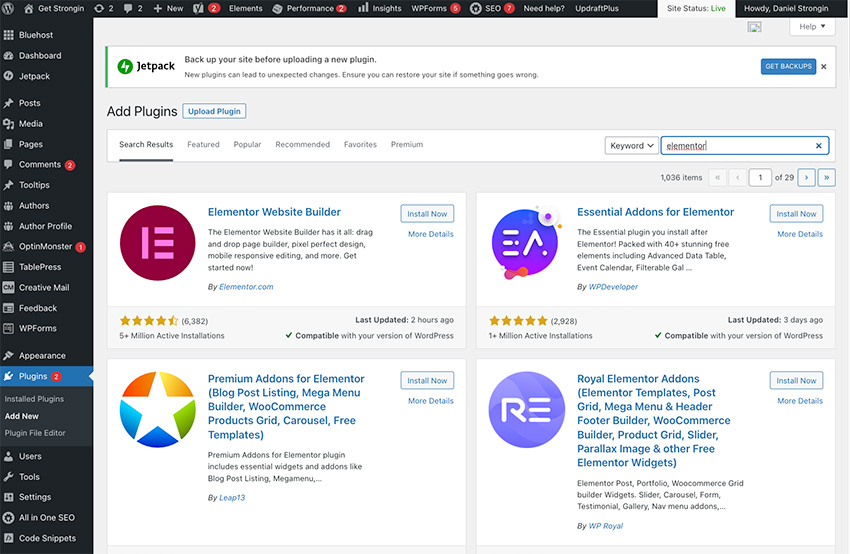Switch to the Popular plugins tab
This screenshot has width=850, height=554.
(247, 145)
